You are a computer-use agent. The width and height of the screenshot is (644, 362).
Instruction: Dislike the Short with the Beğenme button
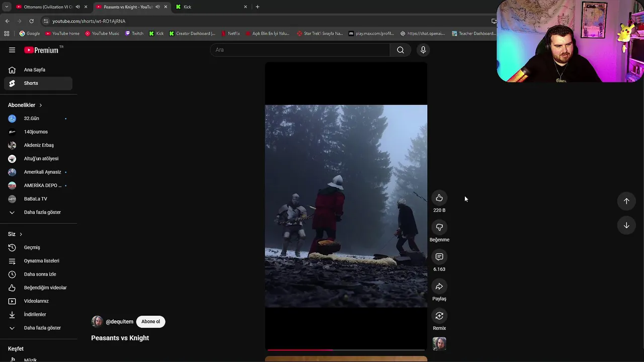[439, 228]
